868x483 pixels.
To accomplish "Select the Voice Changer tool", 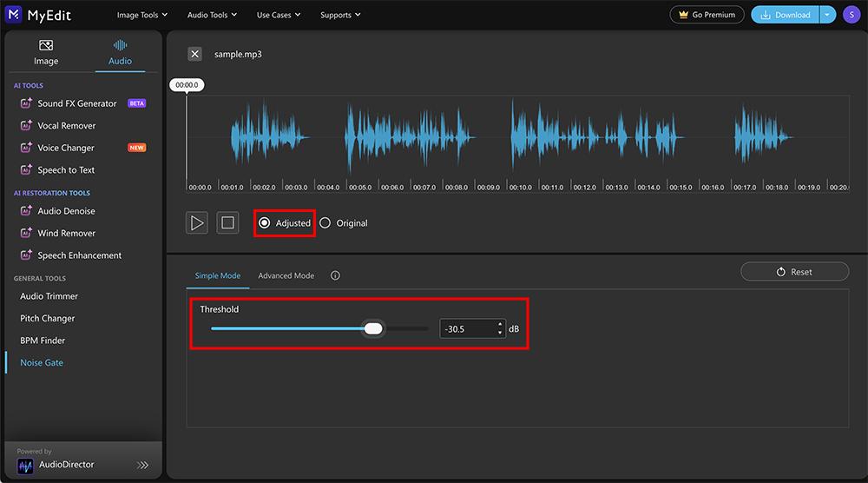I will [x=65, y=148].
